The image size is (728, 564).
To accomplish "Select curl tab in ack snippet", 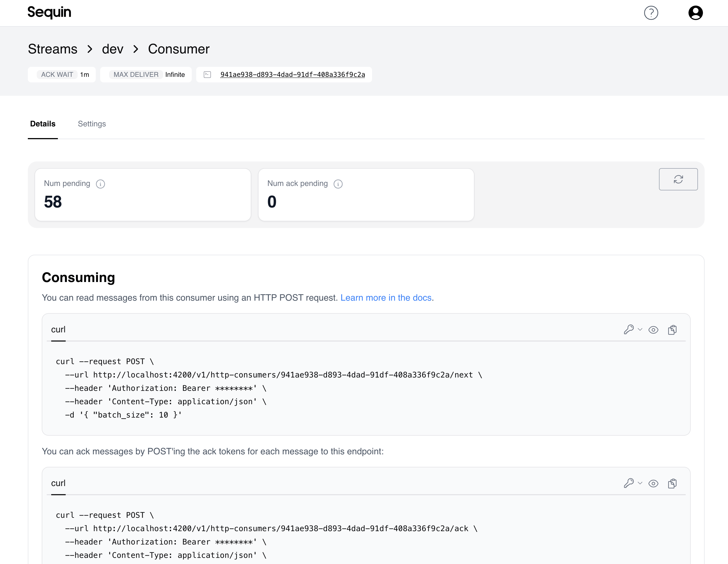I will point(58,483).
